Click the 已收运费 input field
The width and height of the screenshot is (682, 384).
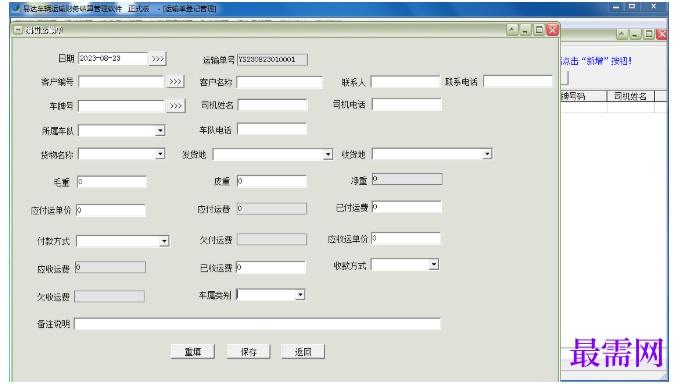(271, 267)
